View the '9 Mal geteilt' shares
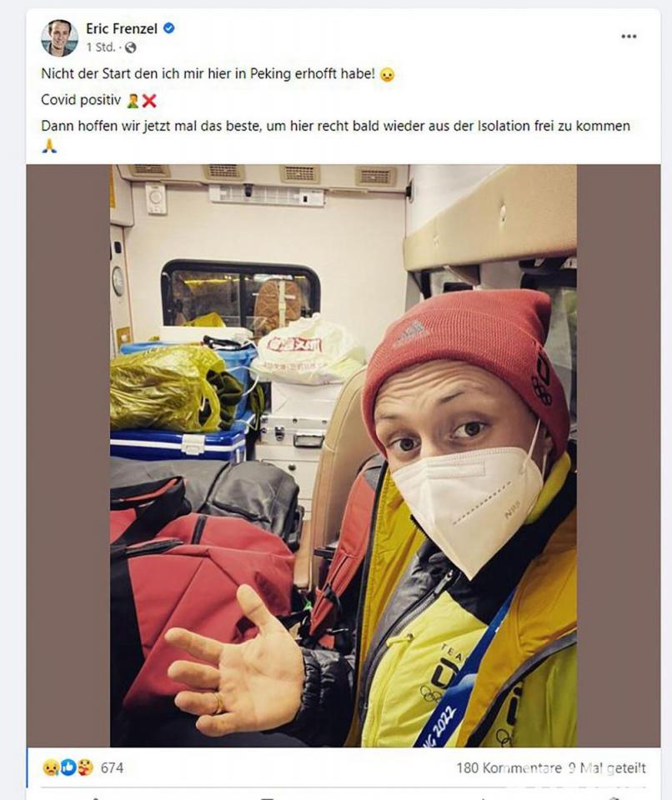672x800 pixels. (608, 767)
